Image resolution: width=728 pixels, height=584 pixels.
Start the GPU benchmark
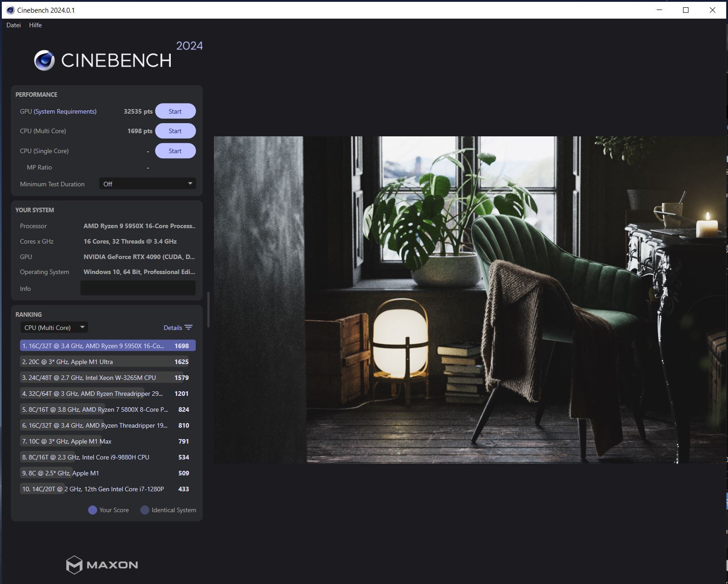coord(175,111)
